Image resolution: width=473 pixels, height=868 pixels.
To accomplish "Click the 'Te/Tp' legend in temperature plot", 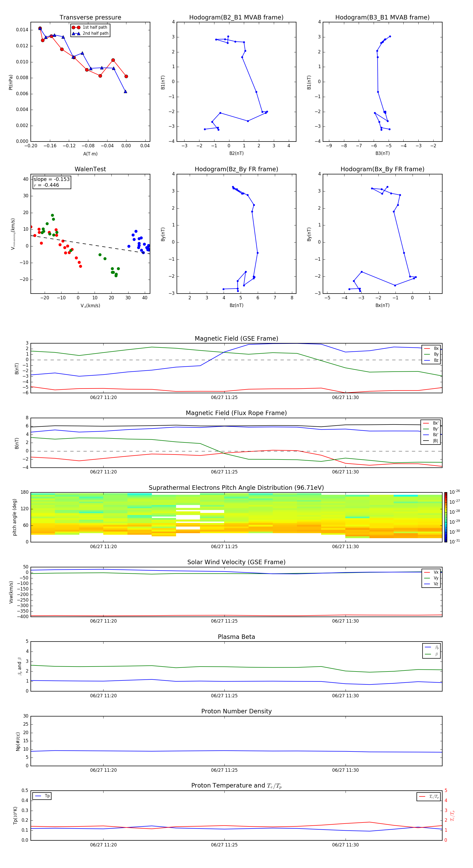I will [x=429, y=796].
